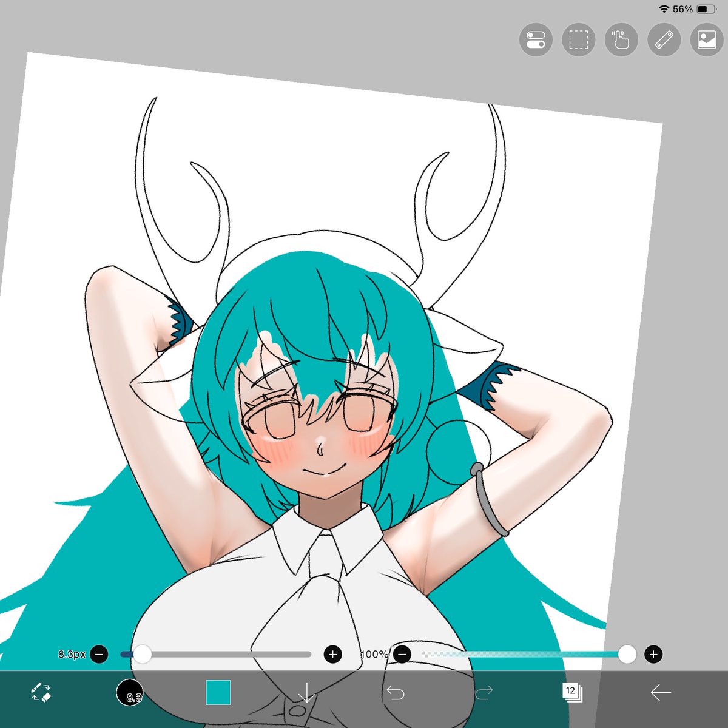728x728 pixels.
Task: Tap the down arrow to hide toolbar
Action: click(306, 692)
